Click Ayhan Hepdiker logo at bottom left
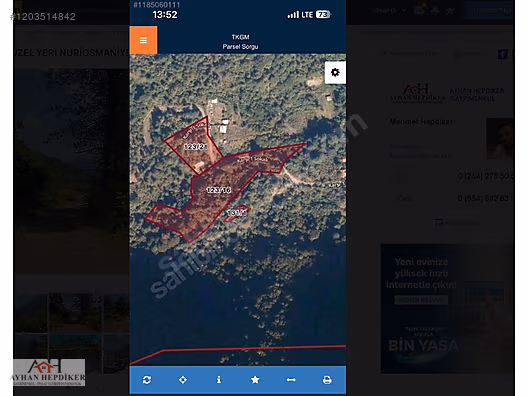Image resolution: width=528 pixels, height=396 pixels. [49, 372]
